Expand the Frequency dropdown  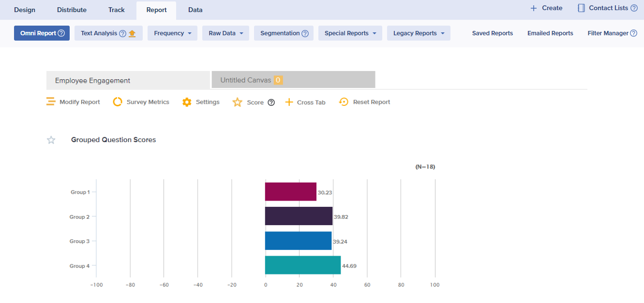click(172, 33)
